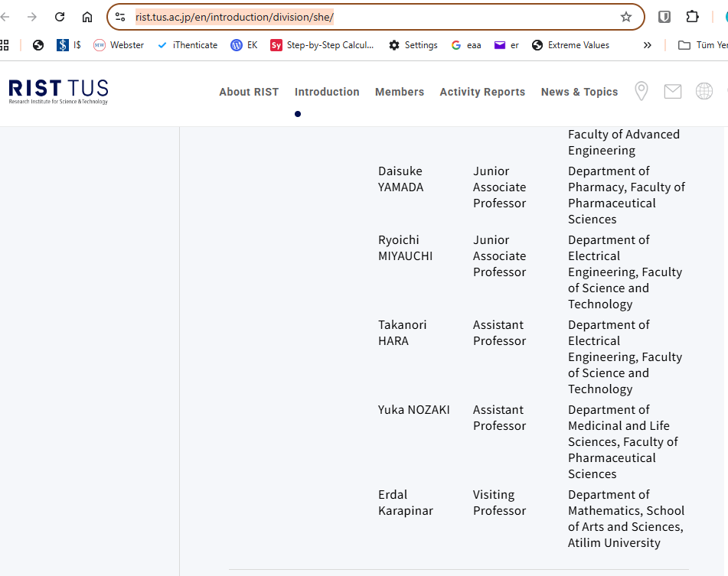
Task: Bookmark this page with the star
Action: [625, 17]
